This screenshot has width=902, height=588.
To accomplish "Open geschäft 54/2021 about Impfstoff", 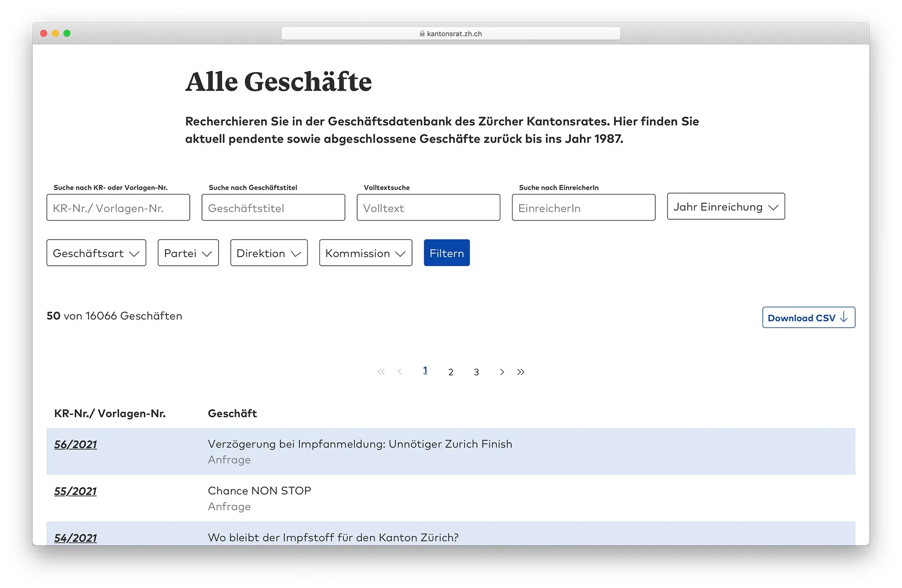I will 75,538.
